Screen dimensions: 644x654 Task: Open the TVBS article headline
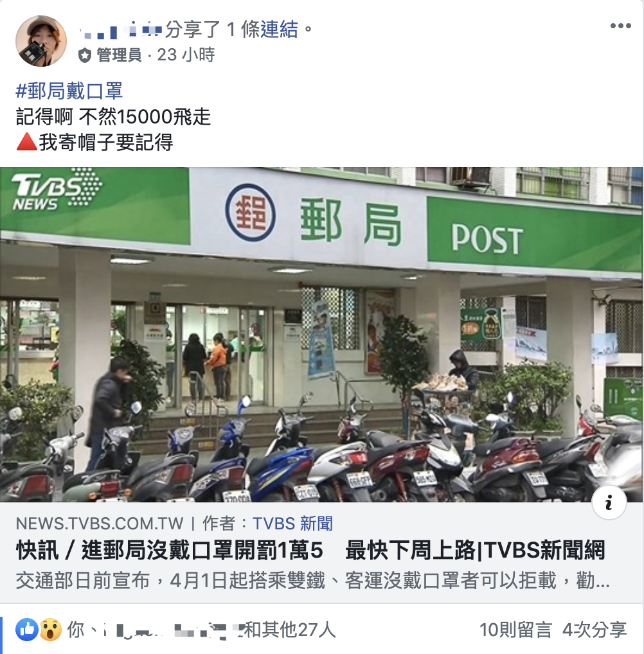click(310, 551)
